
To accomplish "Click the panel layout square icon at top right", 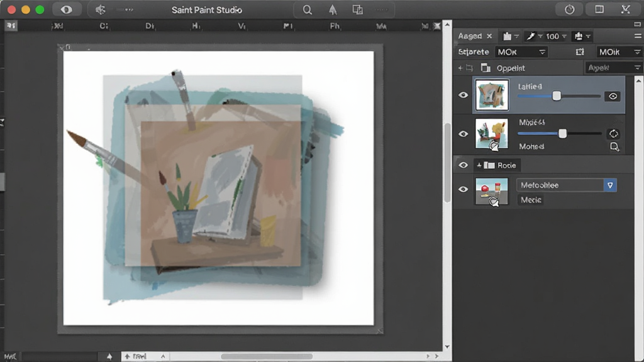I will pos(599,9).
